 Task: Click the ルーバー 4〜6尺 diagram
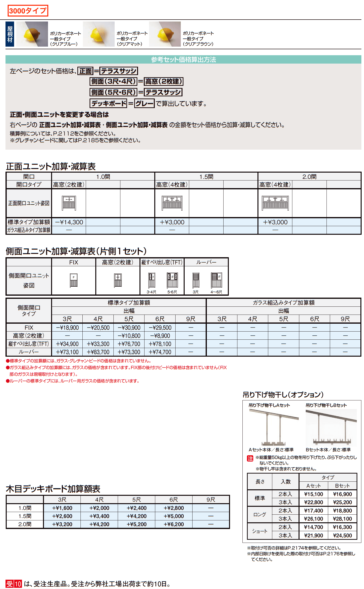pos(216,280)
